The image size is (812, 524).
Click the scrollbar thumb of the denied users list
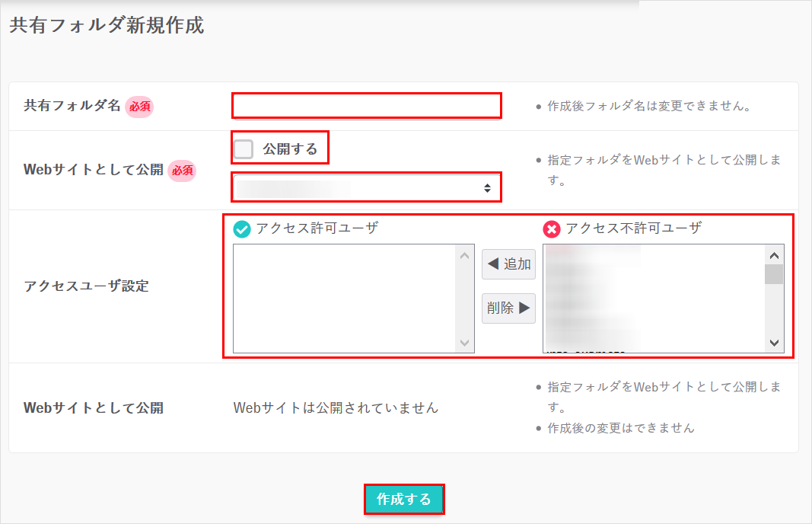coord(774,274)
